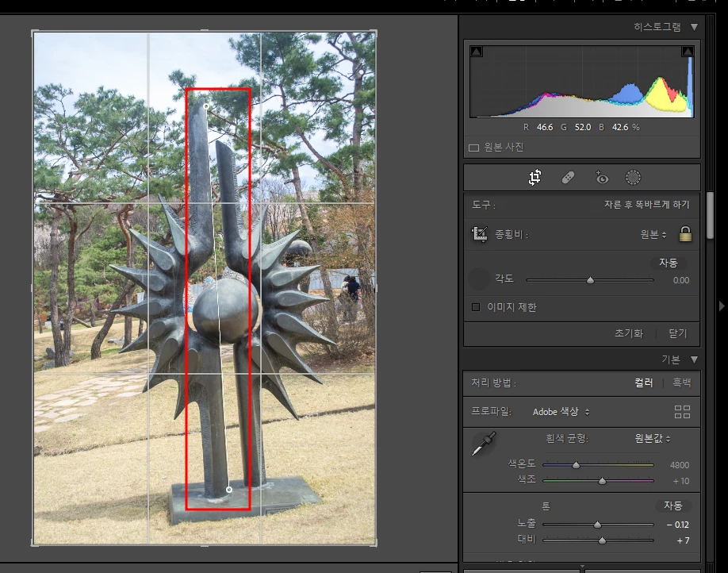
Task: Open the Masking tool circle icon
Action: click(633, 178)
